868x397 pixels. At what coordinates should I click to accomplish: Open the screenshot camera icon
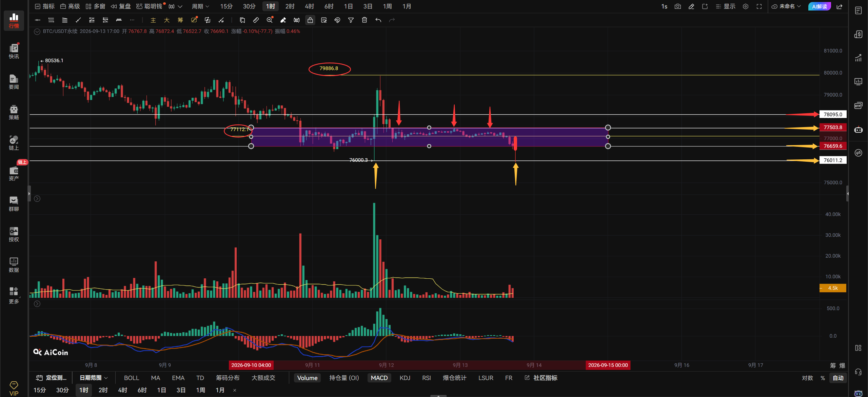coord(677,6)
